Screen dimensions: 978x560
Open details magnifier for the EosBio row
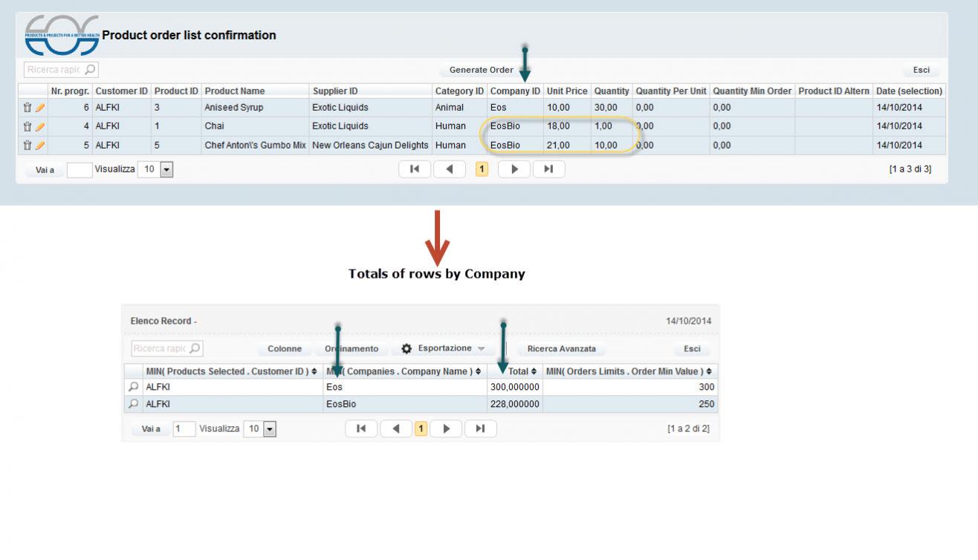tap(134, 404)
